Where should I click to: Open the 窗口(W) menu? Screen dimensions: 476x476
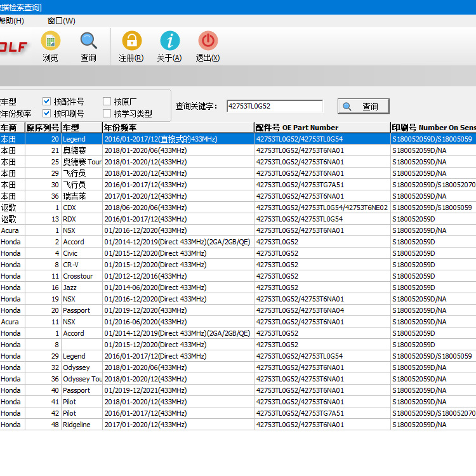pyautogui.click(x=61, y=20)
